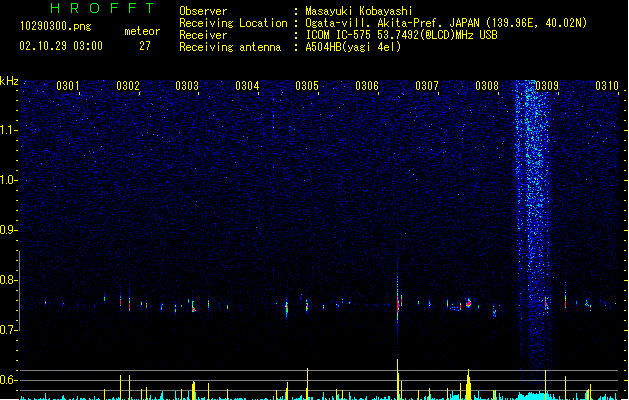Click the timestamp 02.10.29 03:00
This screenshot has height=400, width=629.
click(x=61, y=46)
